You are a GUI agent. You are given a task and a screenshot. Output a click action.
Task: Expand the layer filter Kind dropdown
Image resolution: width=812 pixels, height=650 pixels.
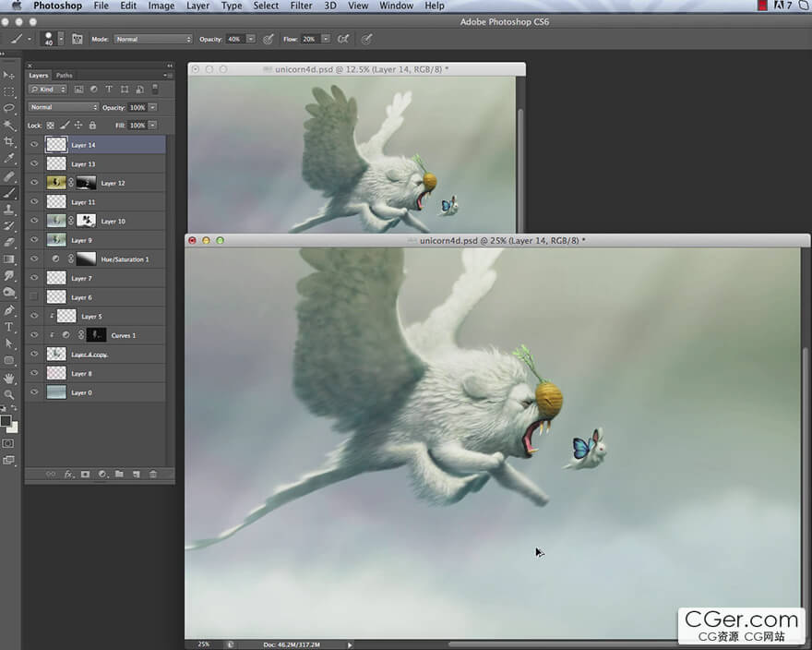pos(48,90)
